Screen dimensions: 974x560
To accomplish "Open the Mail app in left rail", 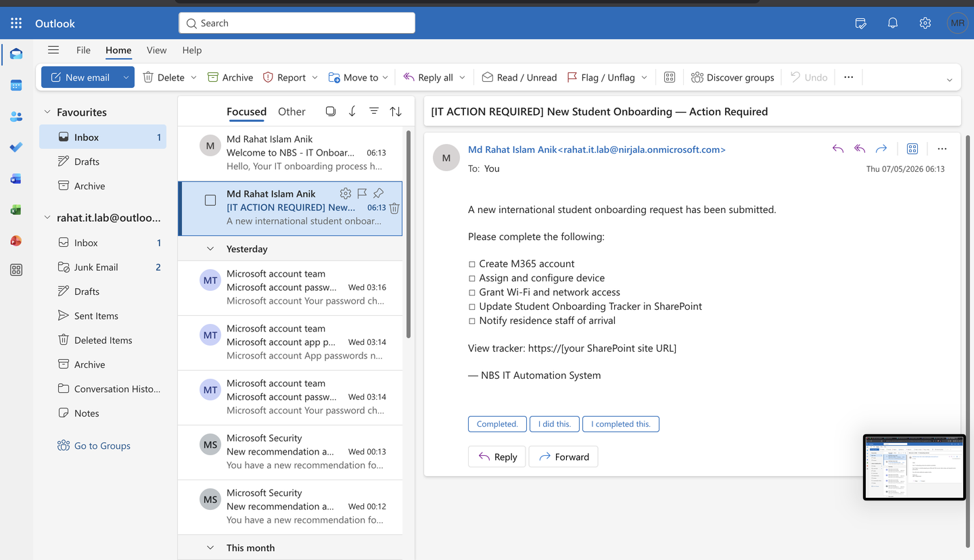I will pos(16,54).
